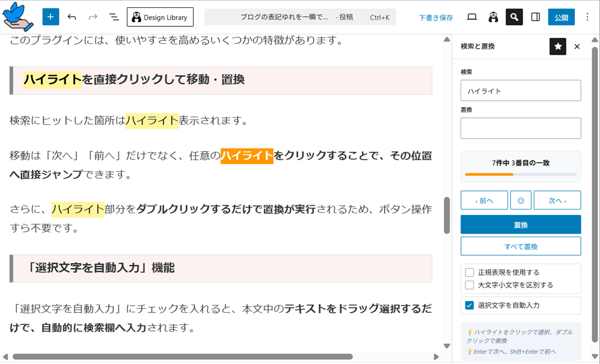Click the blue block inserter plus button
The height and width of the screenshot is (364, 600).
[51, 17]
